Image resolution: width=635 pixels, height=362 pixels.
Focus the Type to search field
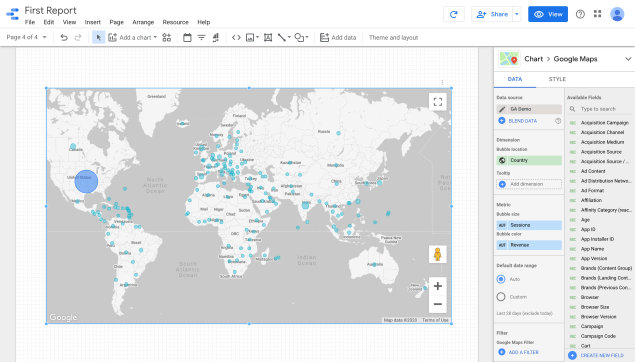599,109
